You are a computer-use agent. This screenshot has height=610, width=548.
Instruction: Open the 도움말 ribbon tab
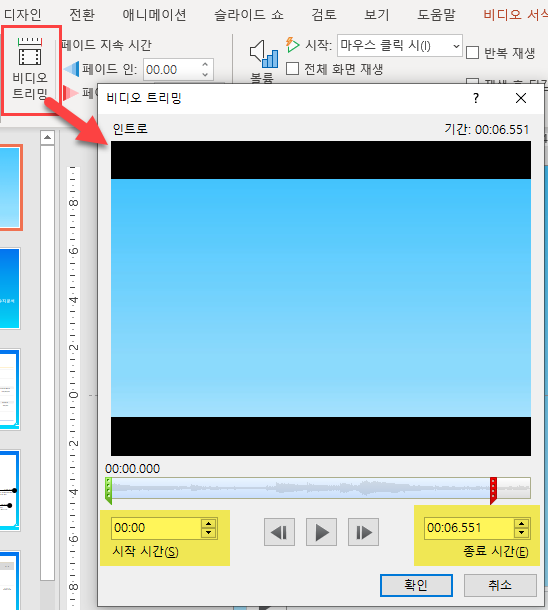[x=436, y=15]
